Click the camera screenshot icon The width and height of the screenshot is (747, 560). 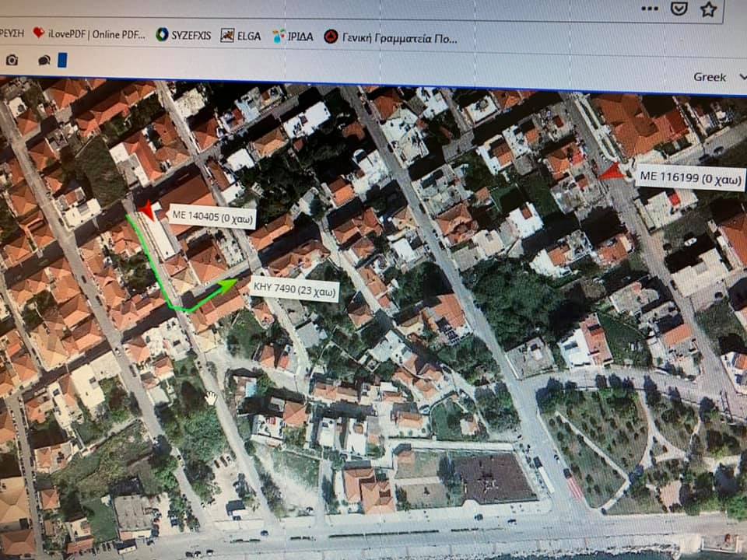[12, 60]
